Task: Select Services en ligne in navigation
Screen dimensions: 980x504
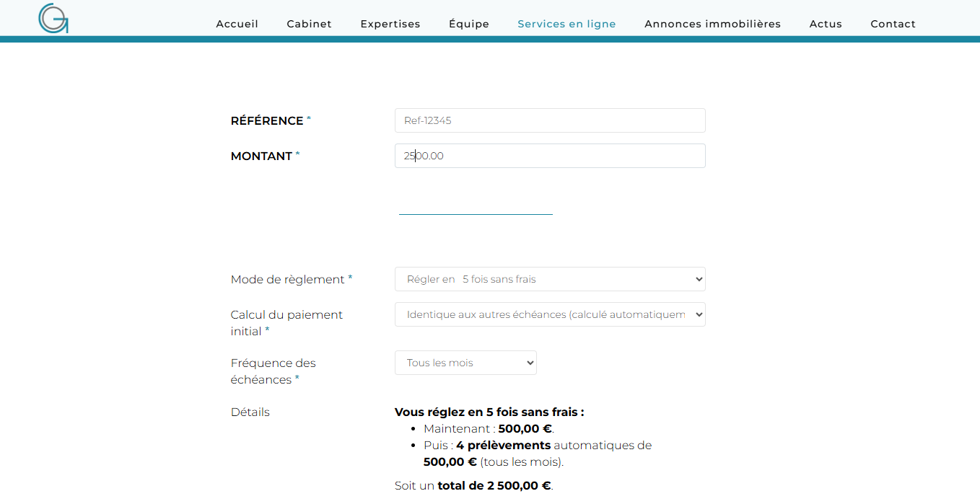Action: (566, 24)
